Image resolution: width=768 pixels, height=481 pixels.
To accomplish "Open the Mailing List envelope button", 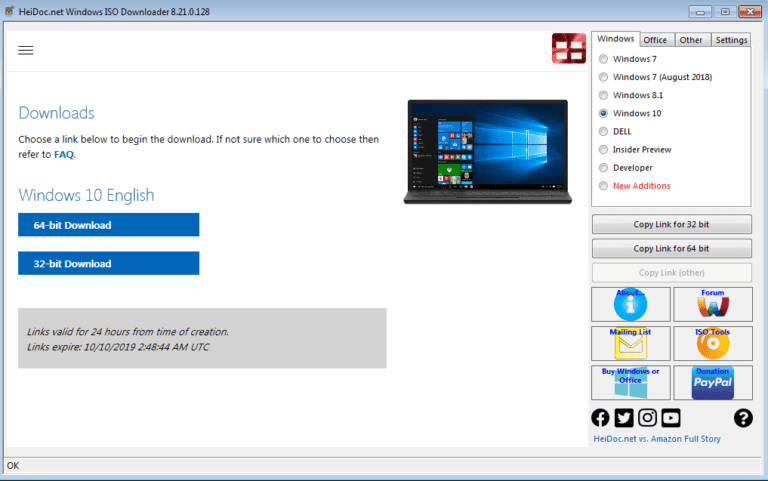I will click(x=630, y=343).
